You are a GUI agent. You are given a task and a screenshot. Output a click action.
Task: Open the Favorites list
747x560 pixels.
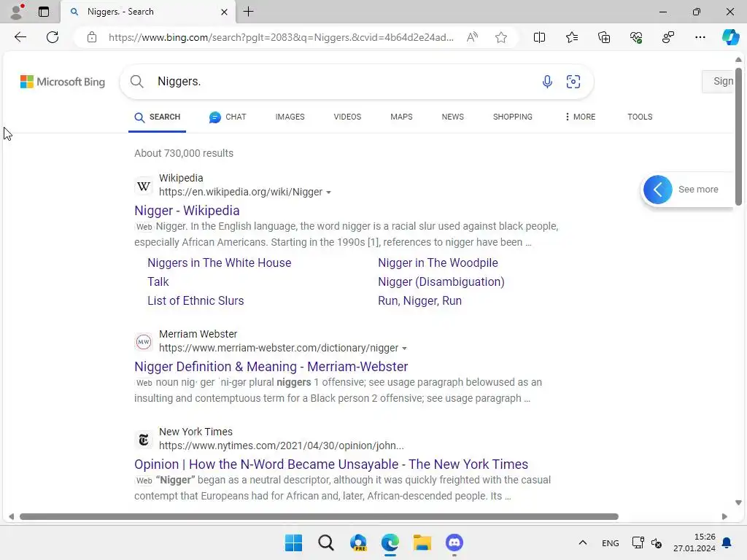[572, 37]
